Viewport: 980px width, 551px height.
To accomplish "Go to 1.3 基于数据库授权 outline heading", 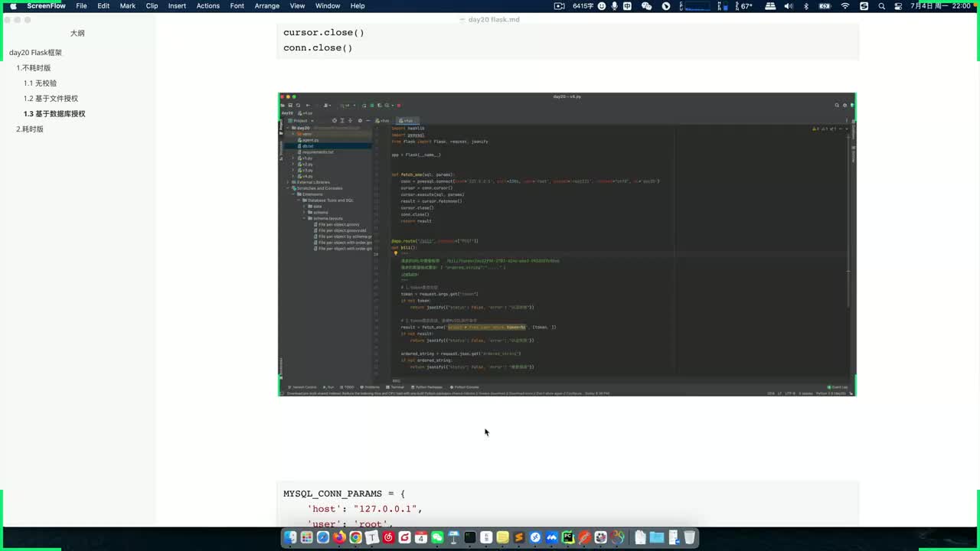I will point(54,114).
